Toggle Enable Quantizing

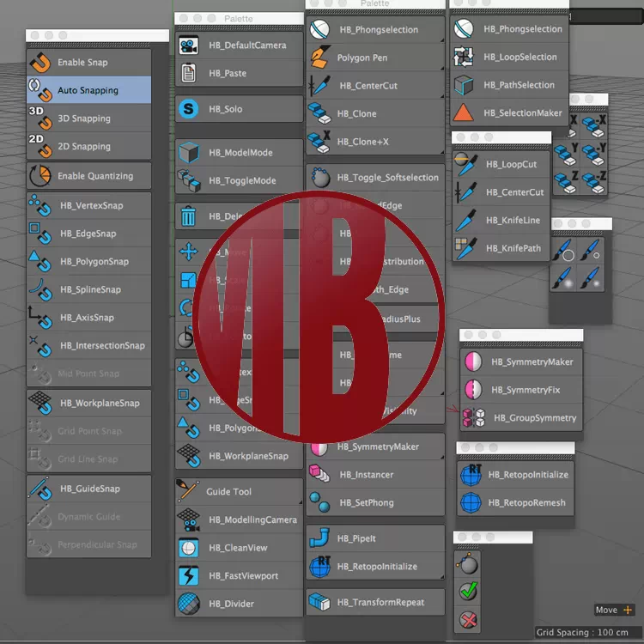click(88, 176)
